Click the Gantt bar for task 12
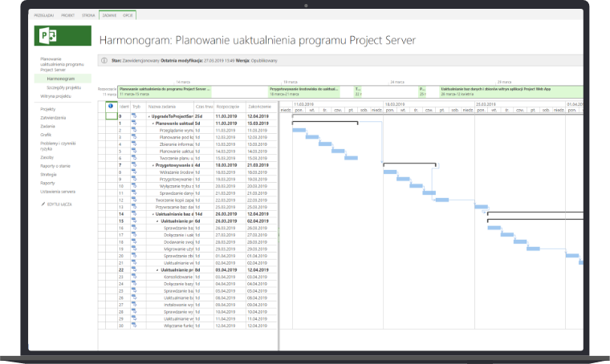 tap(442, 200)
